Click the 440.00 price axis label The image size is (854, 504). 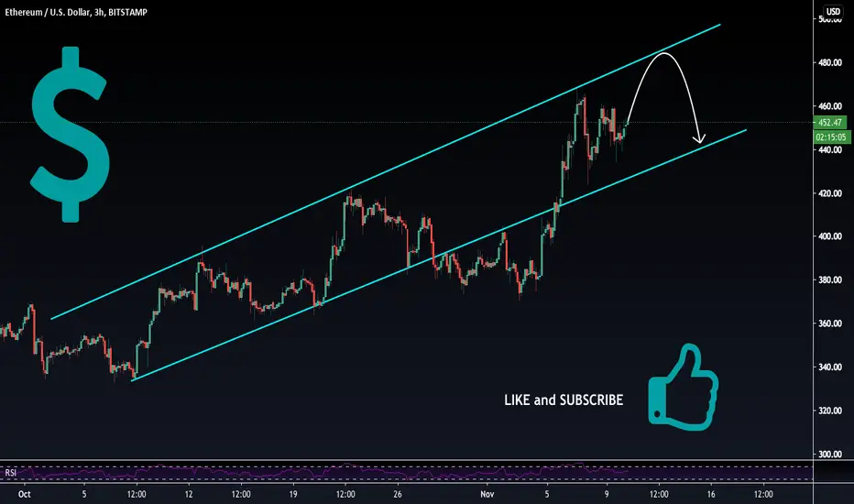pyautogui.click(x=830, y=150)
